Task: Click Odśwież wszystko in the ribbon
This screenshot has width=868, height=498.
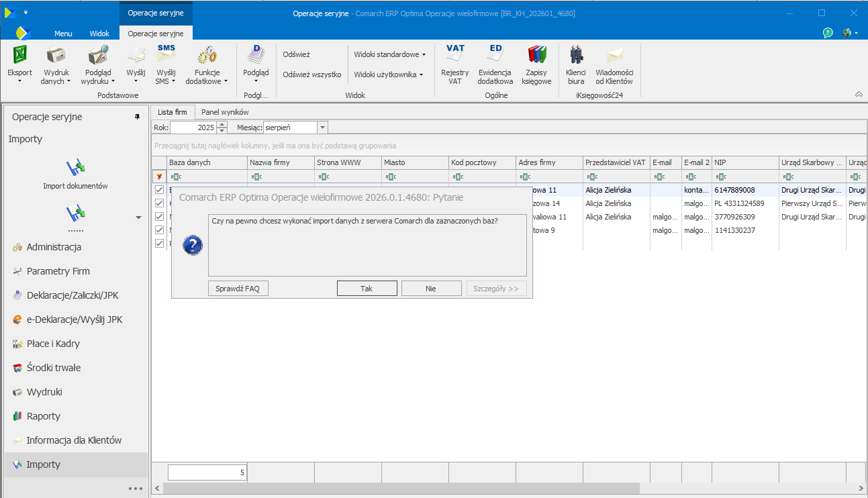Action: point(312,74)
